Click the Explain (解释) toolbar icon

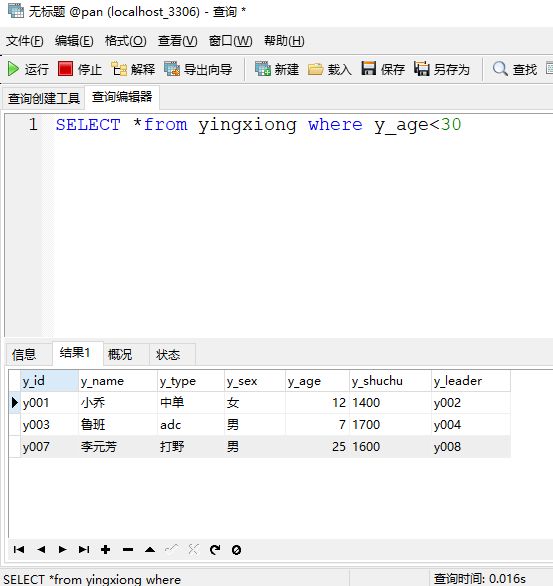(119, 69)
